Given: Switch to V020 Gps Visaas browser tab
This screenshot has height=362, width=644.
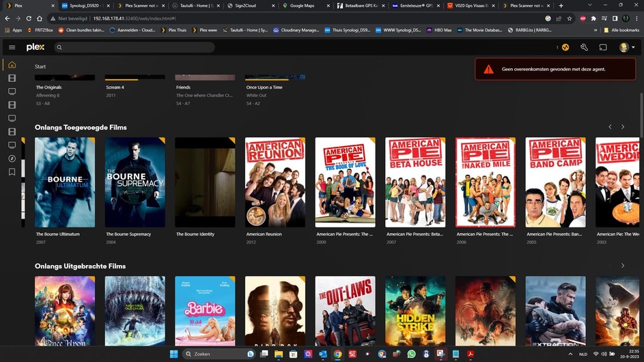Looking at the screenshot, I should click(x=471, y=5).
